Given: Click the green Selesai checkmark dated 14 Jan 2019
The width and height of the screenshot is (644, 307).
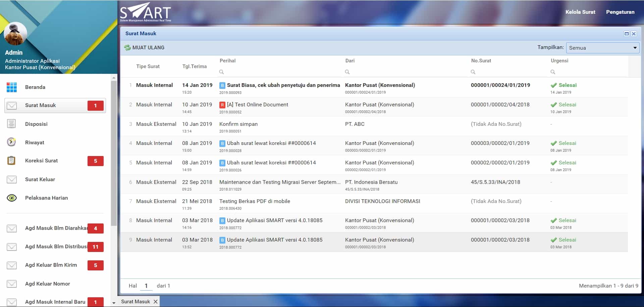Looking at the screenshot, I should (554, 85).
